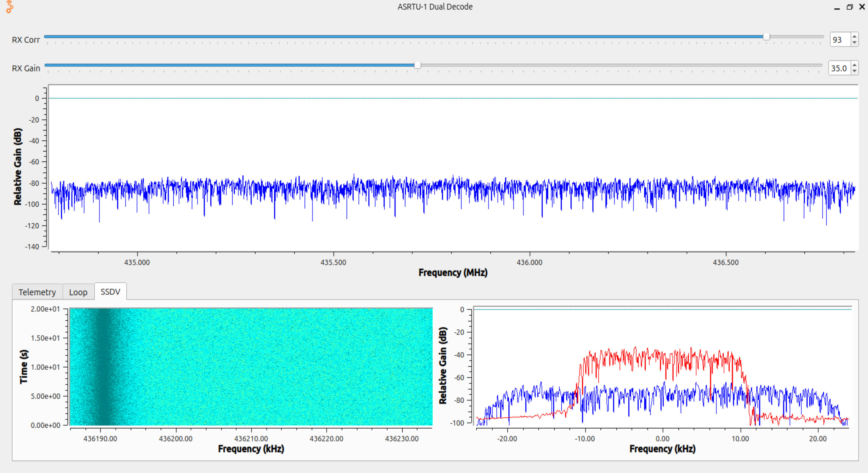Image resolution: width=868 pixels, height=473 pixels.
Task: Decrease RX Gain value with down arrow
Action: [854, 71]
